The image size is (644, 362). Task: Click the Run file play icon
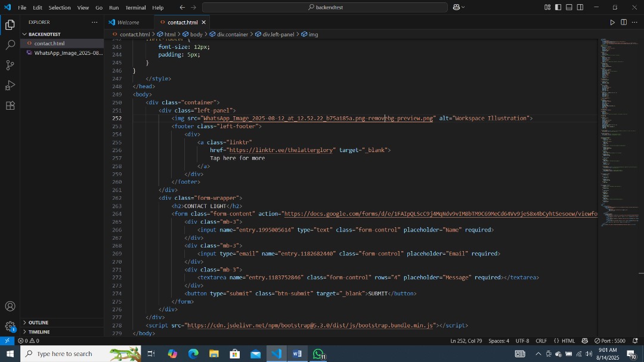point(612,22)
